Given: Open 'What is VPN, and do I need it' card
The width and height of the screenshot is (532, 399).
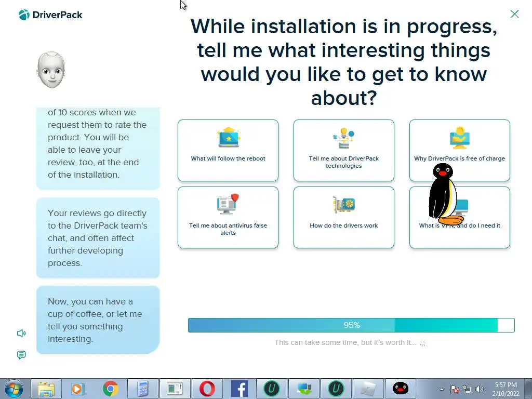Looking at the screenshot, I should tap(459, 218).
